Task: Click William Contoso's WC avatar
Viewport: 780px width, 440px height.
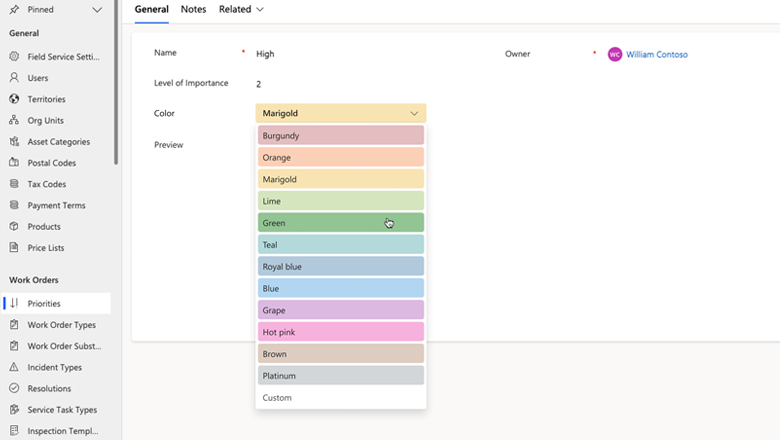Action: pos(615,54)
